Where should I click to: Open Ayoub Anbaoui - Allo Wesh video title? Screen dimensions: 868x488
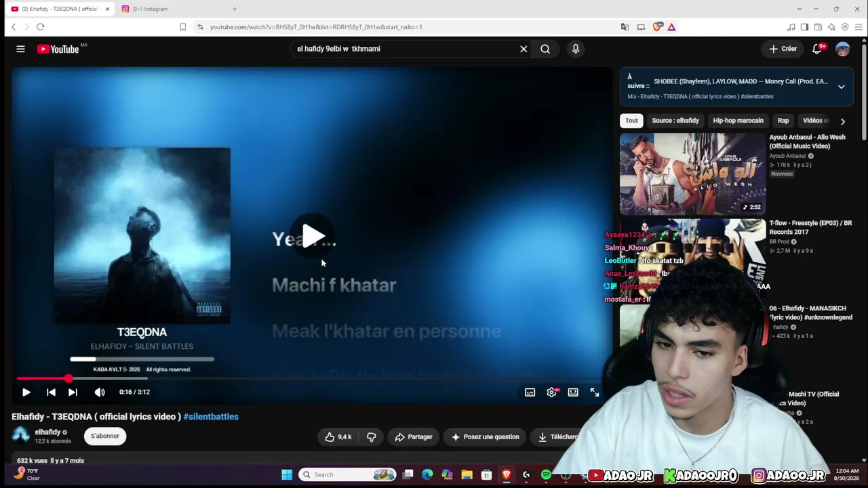pyautogui.click(x=807, y=142)
